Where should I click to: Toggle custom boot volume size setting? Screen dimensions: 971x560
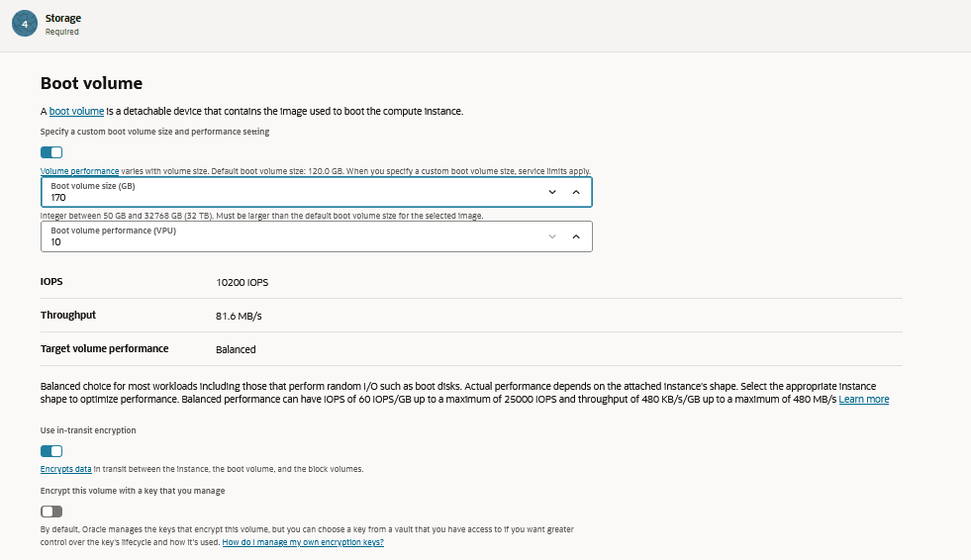(51, 152)
